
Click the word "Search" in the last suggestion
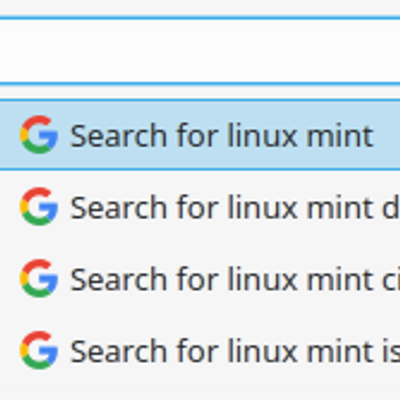(x=119, y=351)
